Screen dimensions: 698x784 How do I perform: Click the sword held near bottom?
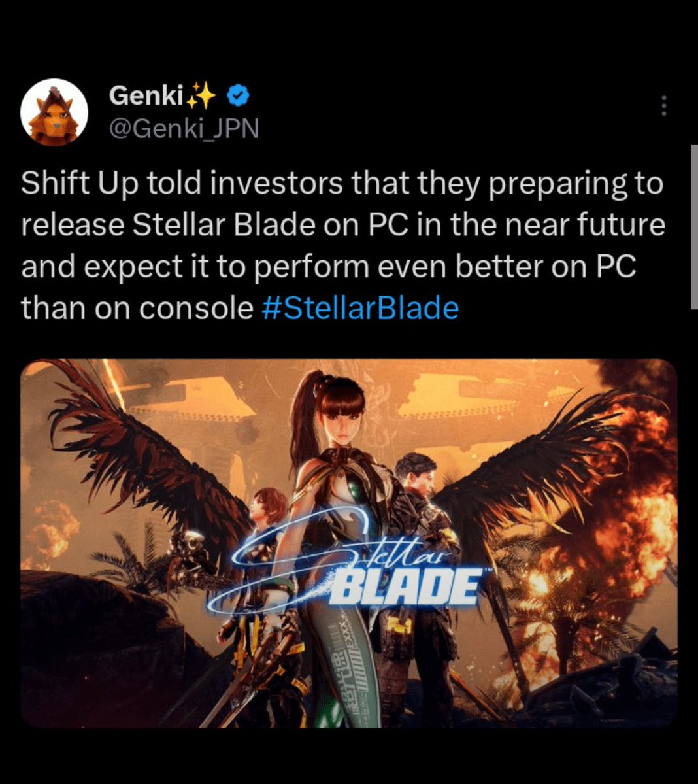[240, 685]
